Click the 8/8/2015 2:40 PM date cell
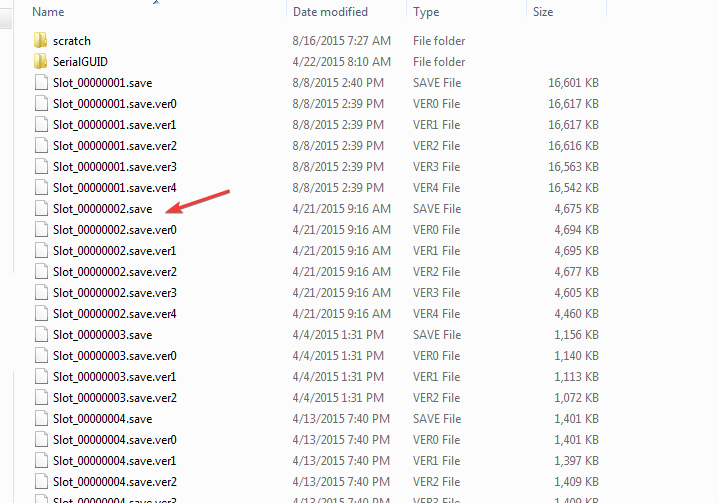This screenshot has width=719, height=503. point(338,83)
